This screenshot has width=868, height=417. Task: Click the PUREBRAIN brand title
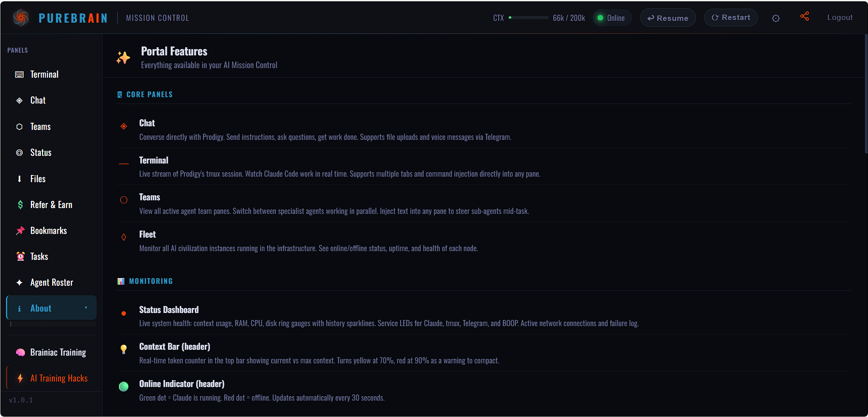pyautogui.click(x=73, y=18)
